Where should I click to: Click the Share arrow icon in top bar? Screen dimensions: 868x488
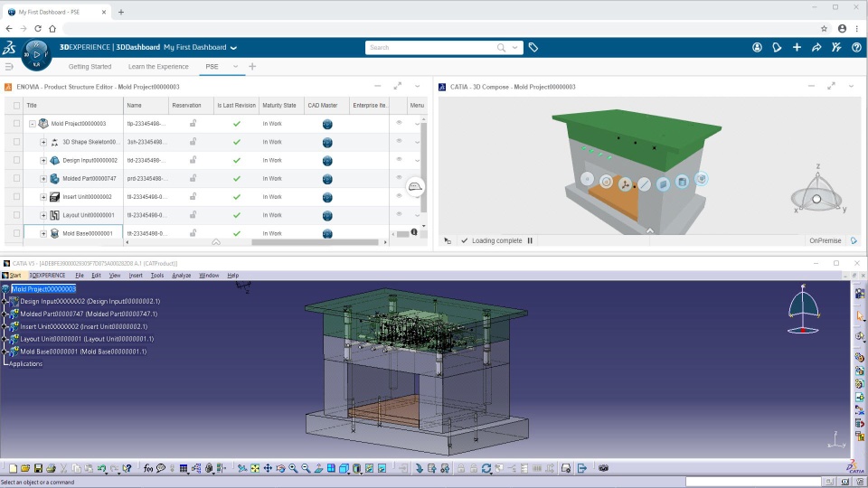coord(816,48)
